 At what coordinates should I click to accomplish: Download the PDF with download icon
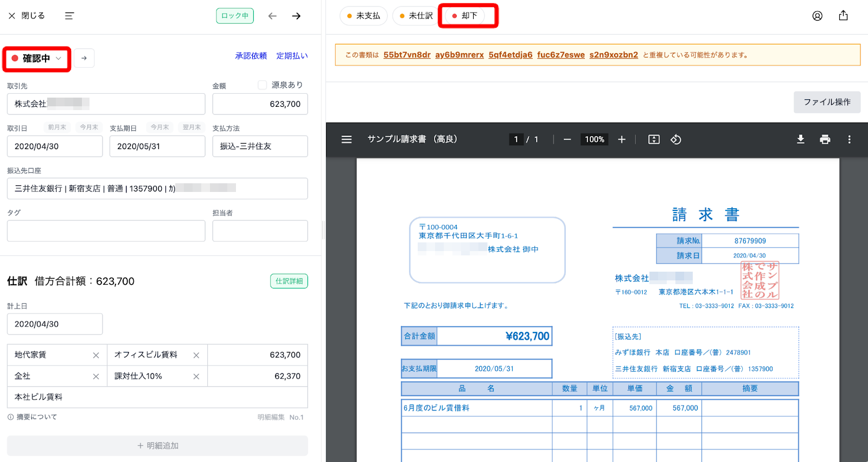point(801,139)
